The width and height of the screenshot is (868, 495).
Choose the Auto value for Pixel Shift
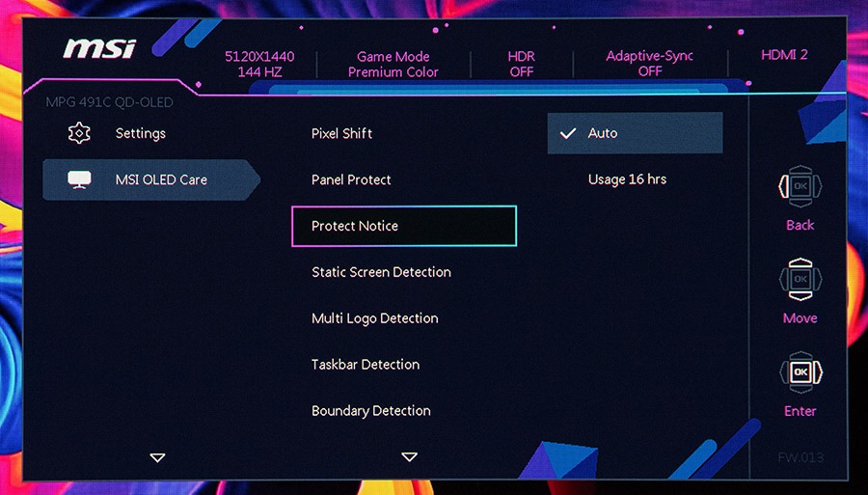(x=635, y=133)
